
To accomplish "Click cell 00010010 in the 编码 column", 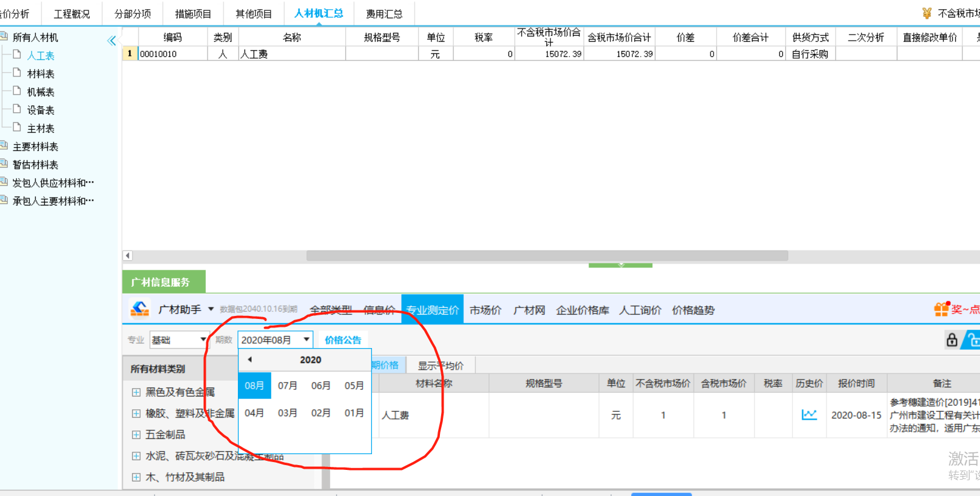I will click(173, 53).
